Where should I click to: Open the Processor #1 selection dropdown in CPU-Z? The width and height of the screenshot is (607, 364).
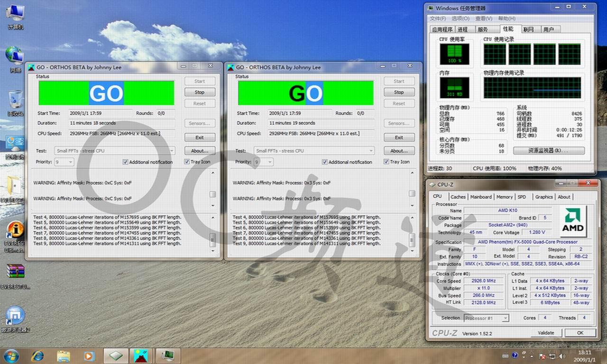[x=486, y=318]
